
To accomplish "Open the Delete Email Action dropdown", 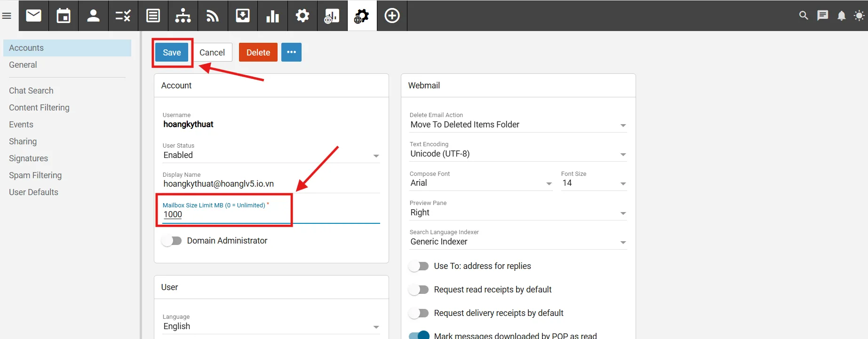I will point(518,125).
